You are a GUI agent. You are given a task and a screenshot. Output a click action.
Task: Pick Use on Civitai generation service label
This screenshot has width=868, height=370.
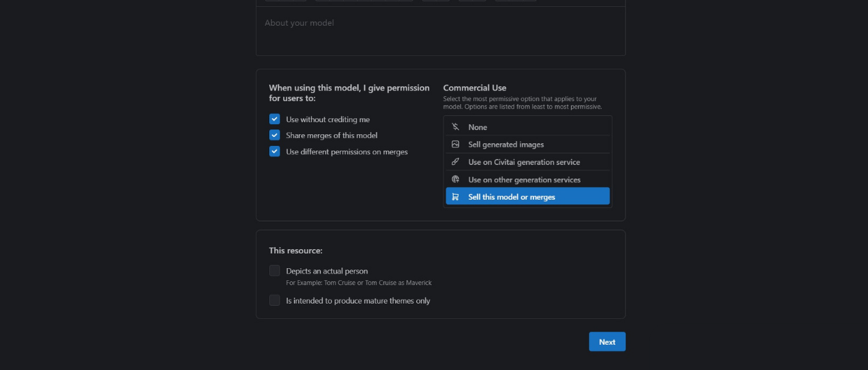click(x=524, y=162)
